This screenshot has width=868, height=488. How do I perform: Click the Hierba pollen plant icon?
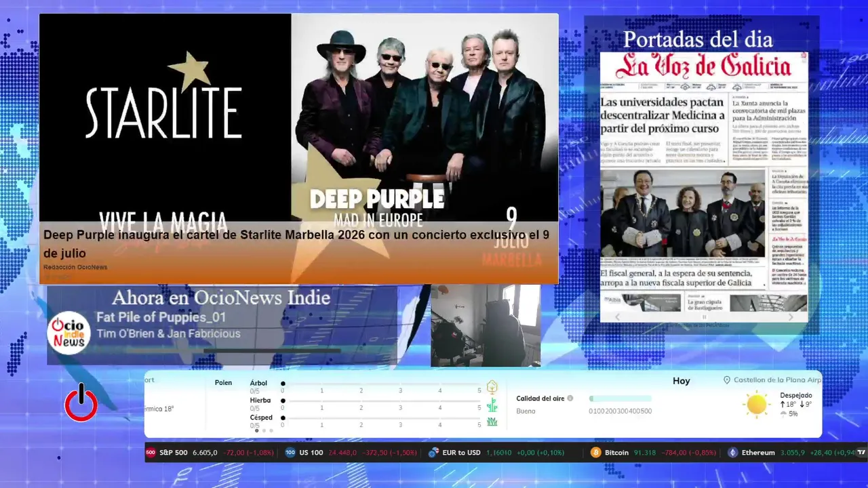[x=492, y=405]
